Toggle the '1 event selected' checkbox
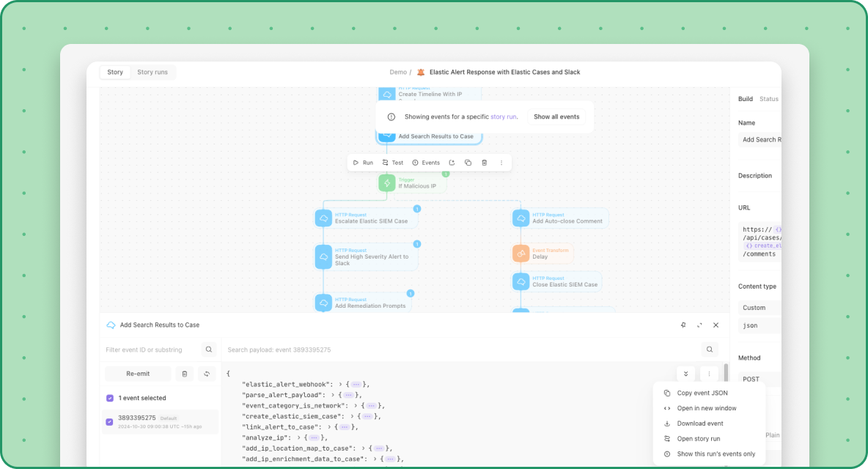The height and width of the screenshot is (469, 868). coord(110,398)
